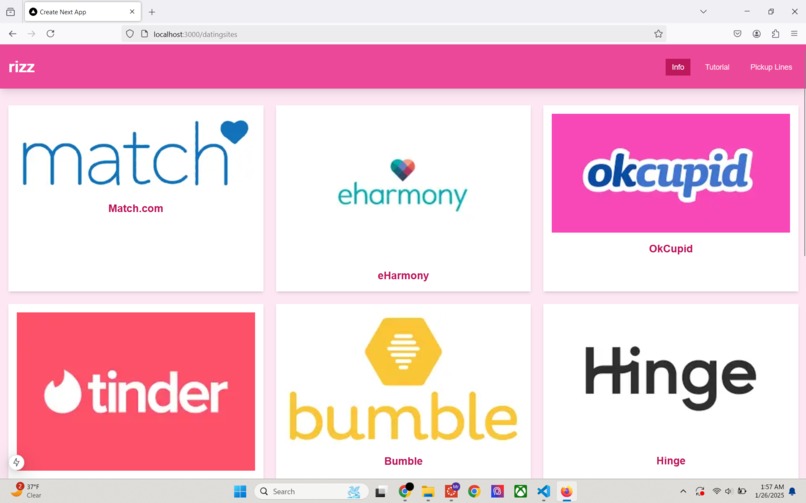
Task: Click the shield tracking protection icon
Action: click(130, 34)
